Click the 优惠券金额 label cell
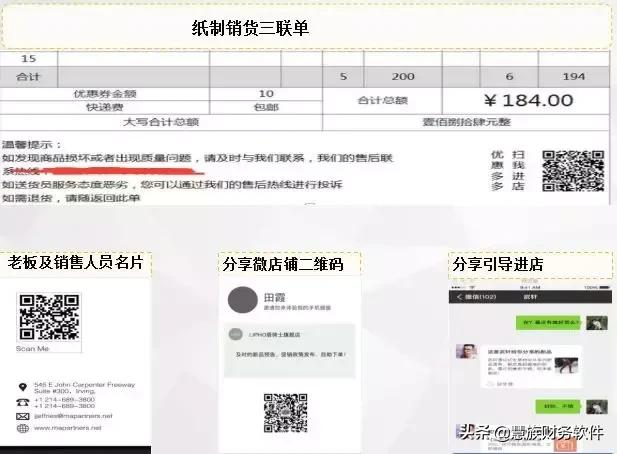 click(105, 94)
